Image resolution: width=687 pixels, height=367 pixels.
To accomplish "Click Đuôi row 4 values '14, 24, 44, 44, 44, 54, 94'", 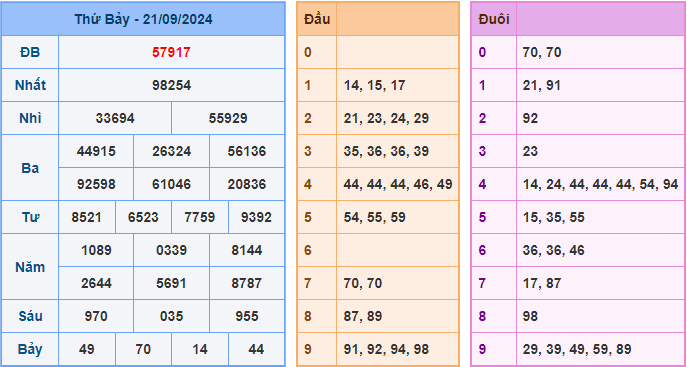I will pyautogui.click(x=600, y=184).
